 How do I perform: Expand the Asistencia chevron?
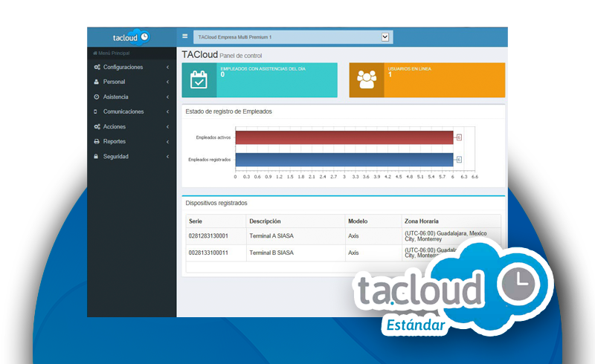pyautogui.click(x=167, y=97)
